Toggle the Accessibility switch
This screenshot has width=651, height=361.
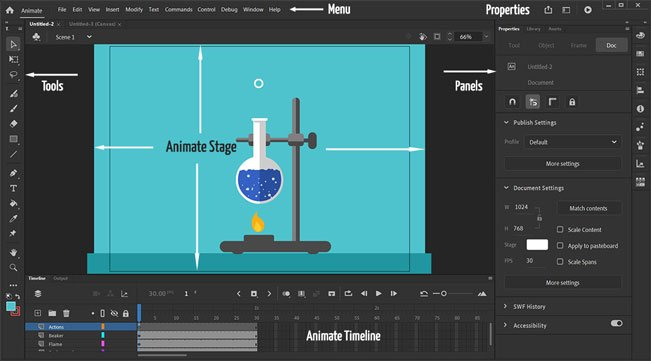(x=617, y=323)
